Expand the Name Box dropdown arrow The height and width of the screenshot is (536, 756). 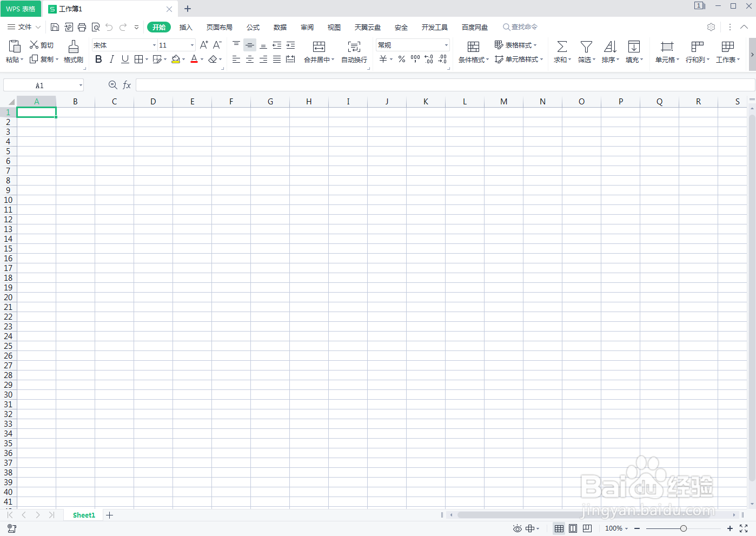pos(81,85)
